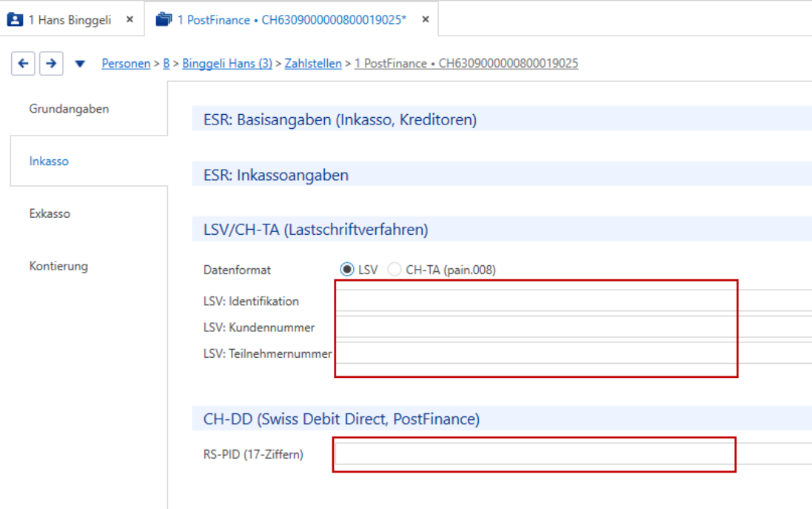The height and width of the screenshot is (509, 812).
Task: Go back with the left arrow button
Action: [23, 64]
